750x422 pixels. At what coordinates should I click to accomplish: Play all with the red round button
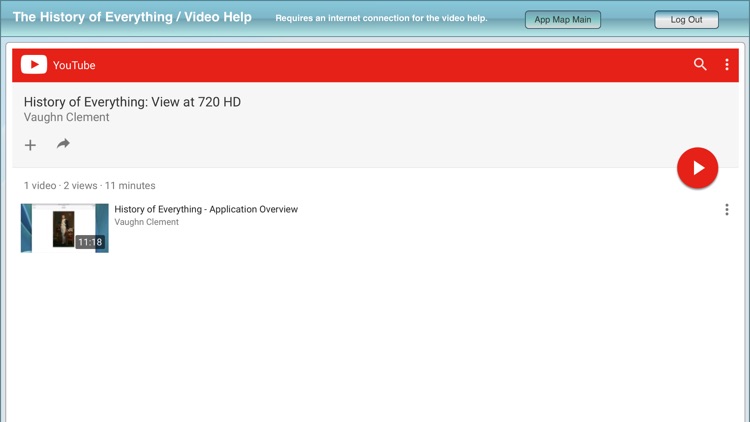click(x=697, y=168)
